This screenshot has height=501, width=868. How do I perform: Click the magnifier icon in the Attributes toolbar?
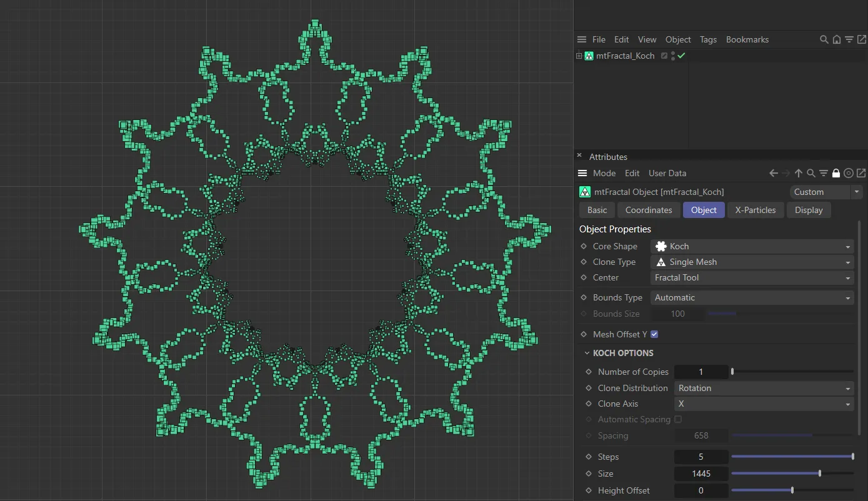click(x=811, y=173)
